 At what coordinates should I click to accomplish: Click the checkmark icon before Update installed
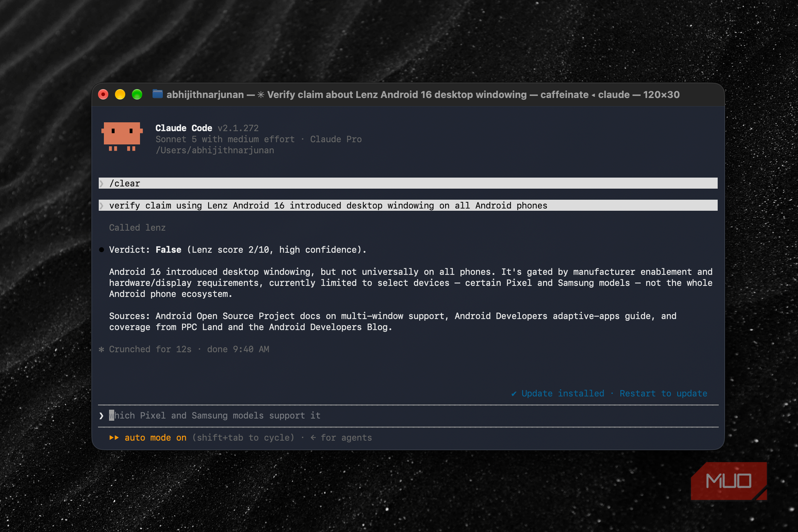click(514, 394)
